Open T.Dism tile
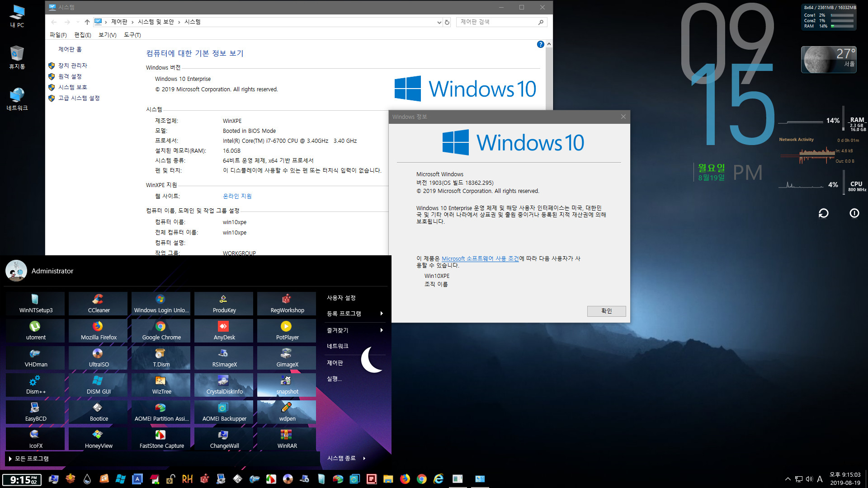 pos(161,358)
